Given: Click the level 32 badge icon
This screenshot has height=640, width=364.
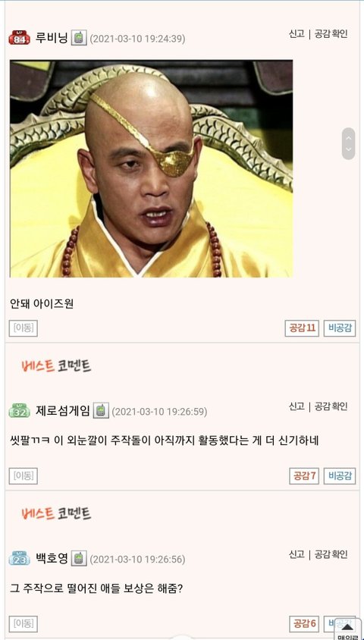Looking at the screenshot, I should click(x=19, y=411).
